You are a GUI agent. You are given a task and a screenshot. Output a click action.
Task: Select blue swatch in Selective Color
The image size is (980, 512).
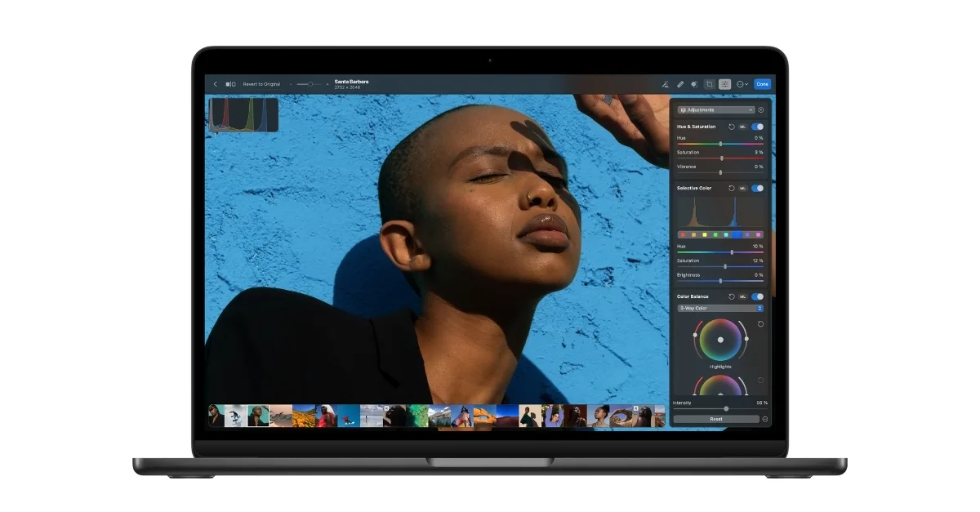coord(737,234)
